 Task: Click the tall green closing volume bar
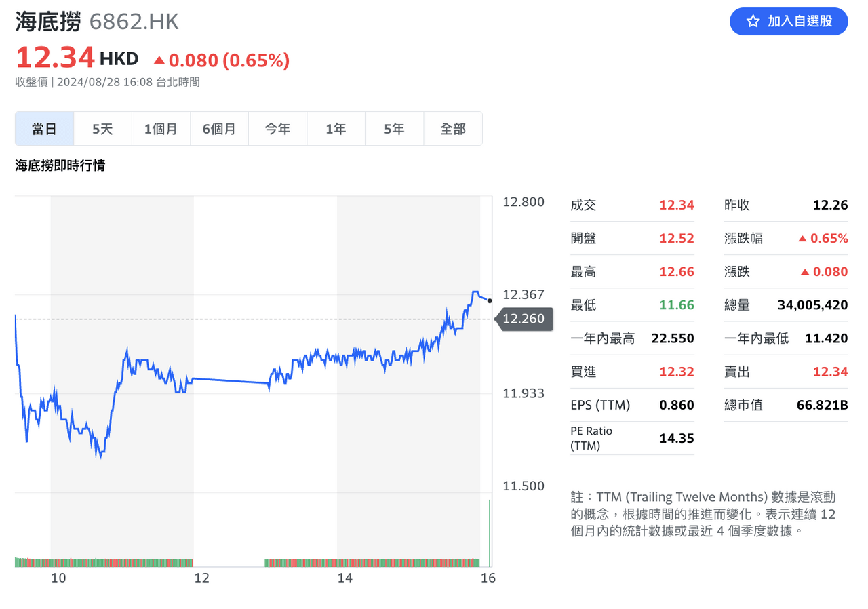(x=490, y=533)
